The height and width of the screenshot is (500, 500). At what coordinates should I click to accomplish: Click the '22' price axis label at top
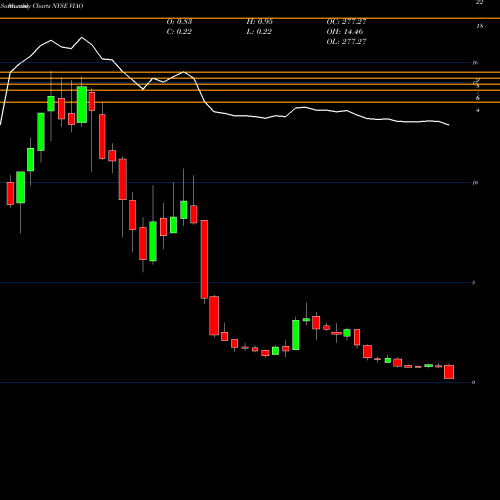tap(480, 2)
